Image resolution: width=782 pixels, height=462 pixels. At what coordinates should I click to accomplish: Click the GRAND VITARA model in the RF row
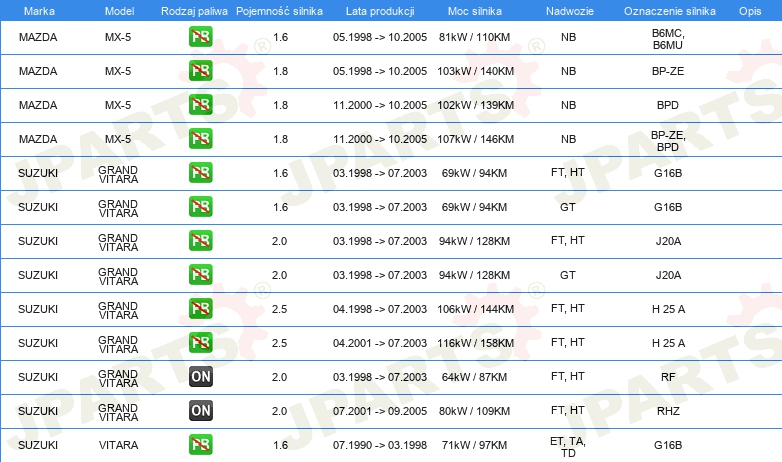click(118, 378)
